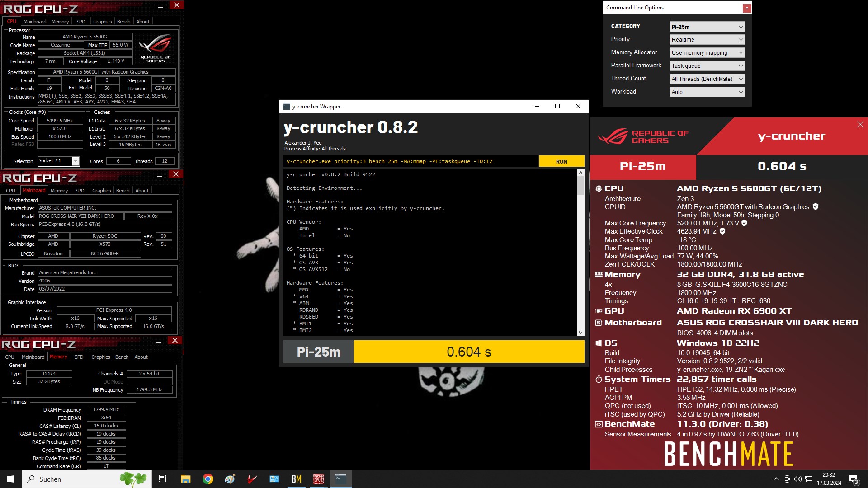This screenshot has height=488, width=868.
Task: Open the camera Meet Now tray icon
Action: 787,479
